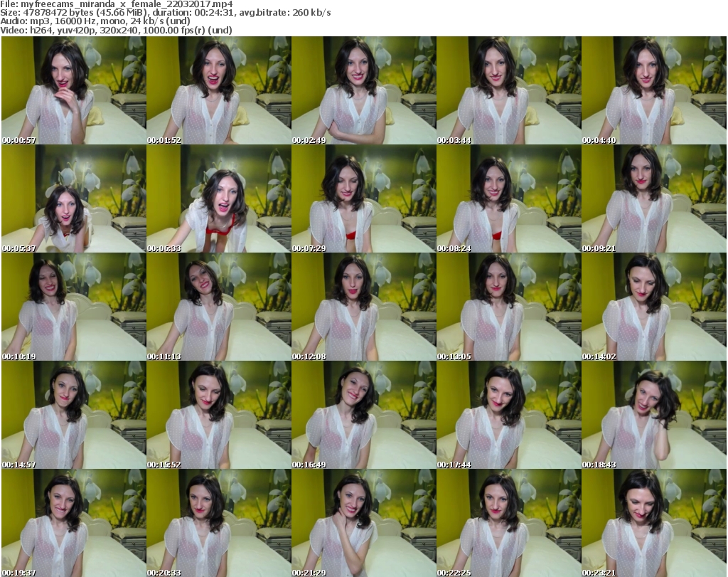Open the frame at 00:05:37

pyautogui.click(x=74, y=198)
